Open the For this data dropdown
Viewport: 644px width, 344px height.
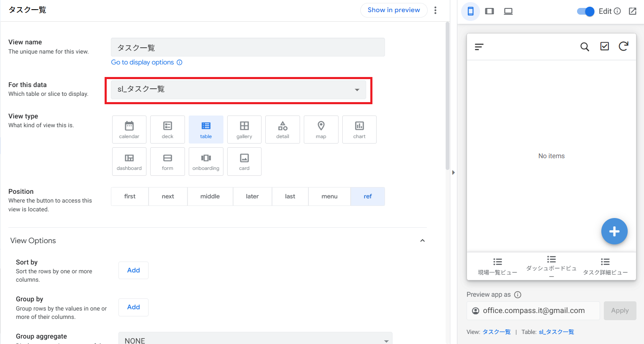[238, 90]
